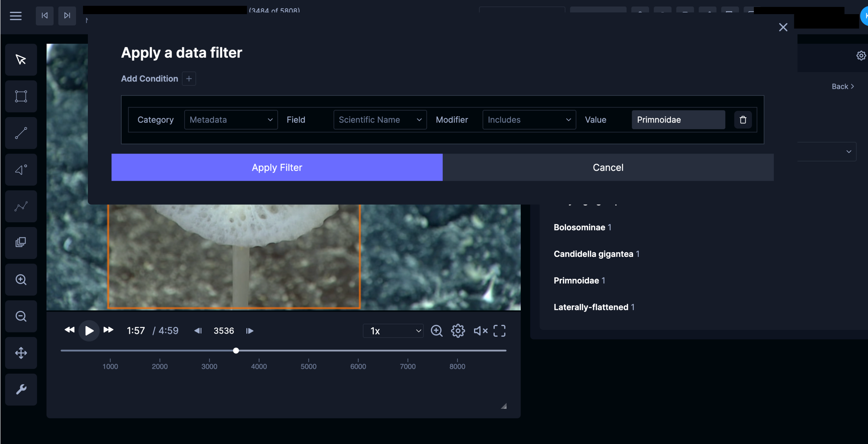The image size is (868, 444).
Task: Click the pan move tool
Action: pos(21,353)
